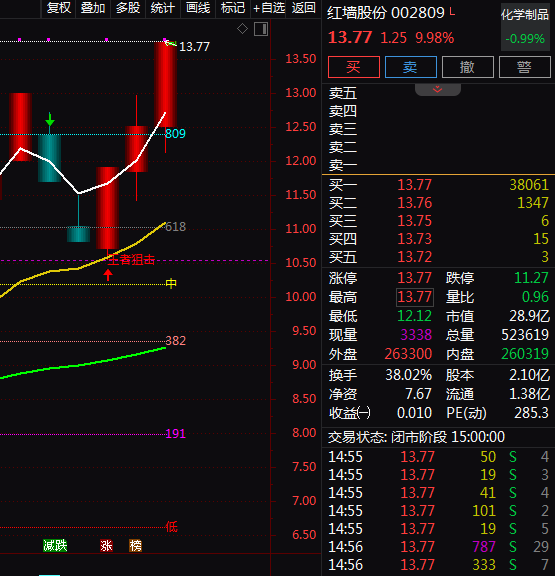Click the 买二 price 13.76
The width and height of the screenshot is (555, 576).
point(414,203)
